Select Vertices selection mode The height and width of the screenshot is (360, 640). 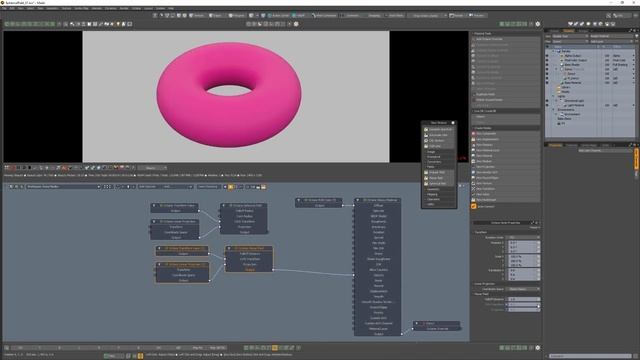198,16
